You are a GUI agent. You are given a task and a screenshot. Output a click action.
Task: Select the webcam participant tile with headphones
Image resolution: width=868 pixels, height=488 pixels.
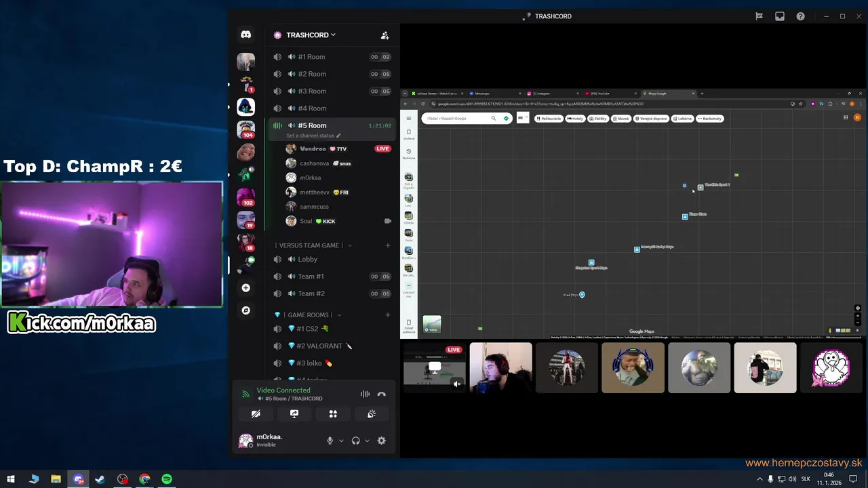(x=501, y=368)
